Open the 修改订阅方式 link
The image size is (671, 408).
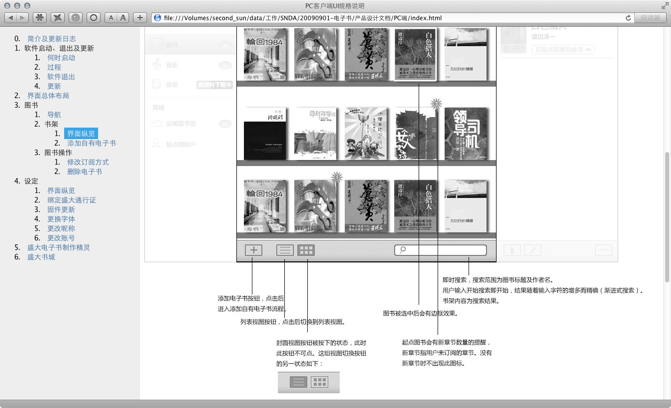88,162
